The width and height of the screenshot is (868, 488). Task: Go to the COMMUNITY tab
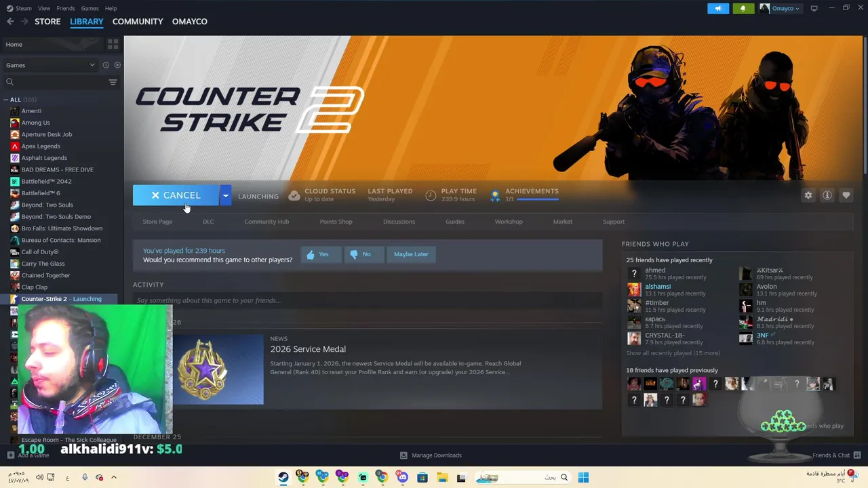[x=138, y=22]
